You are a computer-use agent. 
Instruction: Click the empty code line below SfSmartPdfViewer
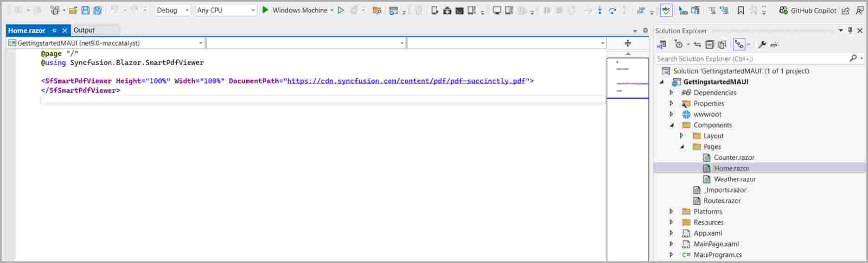click(x=323, y=100)
